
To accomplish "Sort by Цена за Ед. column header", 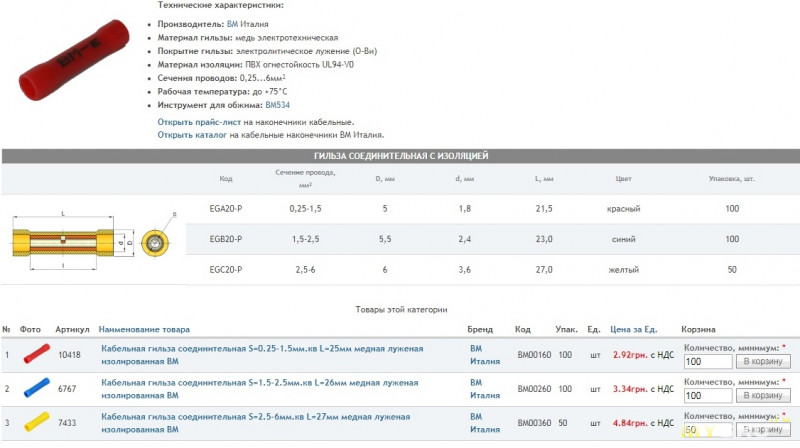I will click(x=634, y=330).
